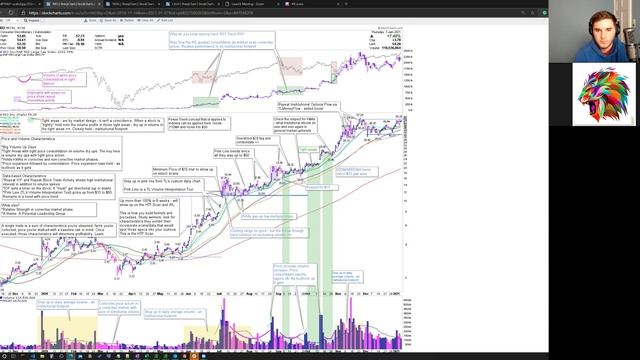The image size is (640, 360).
Task: Reload the StockCharts page
Action: click(11, 13)
